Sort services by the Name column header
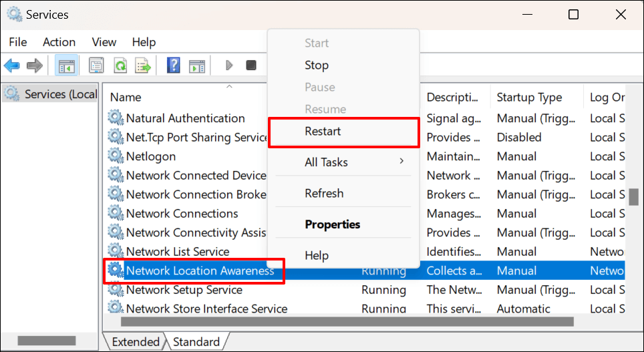644x352 pixels. [126, 98]
